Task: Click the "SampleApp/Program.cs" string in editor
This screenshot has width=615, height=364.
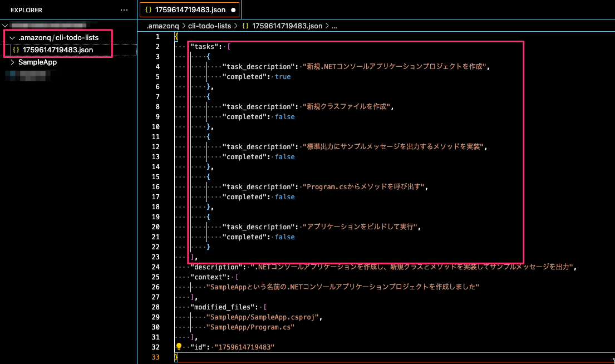Action: pos(250,327)
